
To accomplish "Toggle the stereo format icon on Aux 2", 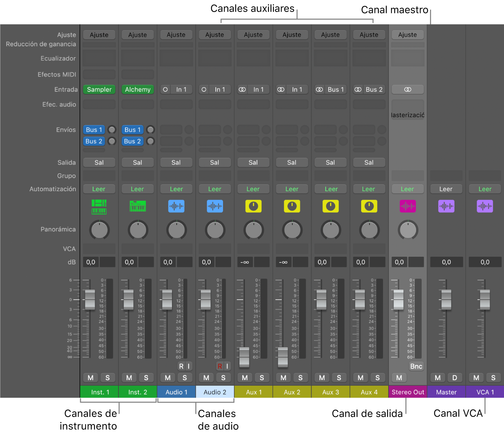I will 281,90.
